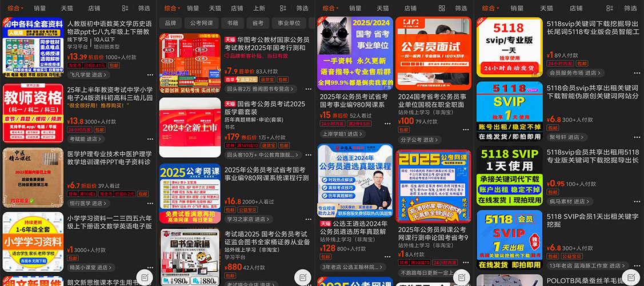Tap the 公益宝贝 tag on the ¥16.8 listing
This screenshot has width=644, height=286.
coord(248,209)
